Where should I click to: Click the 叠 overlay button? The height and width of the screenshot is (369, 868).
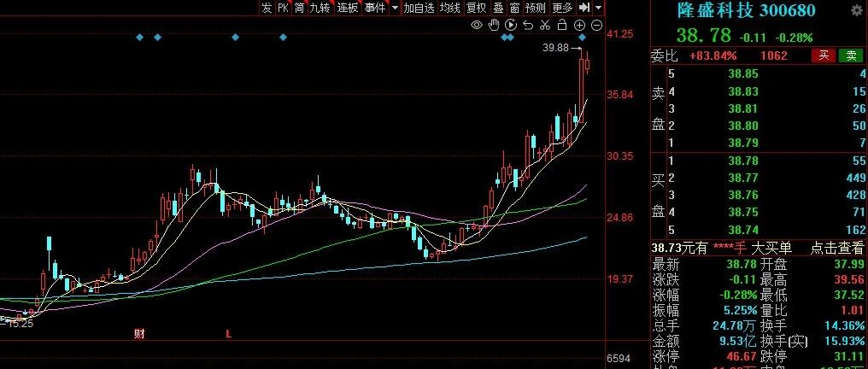coord(498,8)
